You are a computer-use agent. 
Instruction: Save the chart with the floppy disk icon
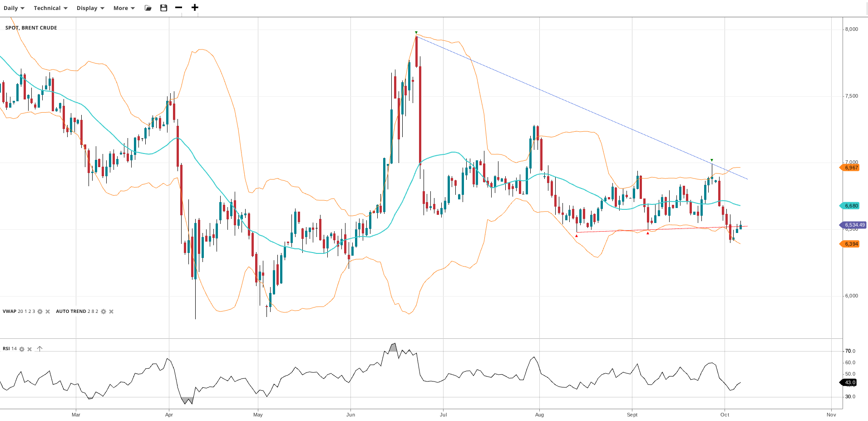164,8
